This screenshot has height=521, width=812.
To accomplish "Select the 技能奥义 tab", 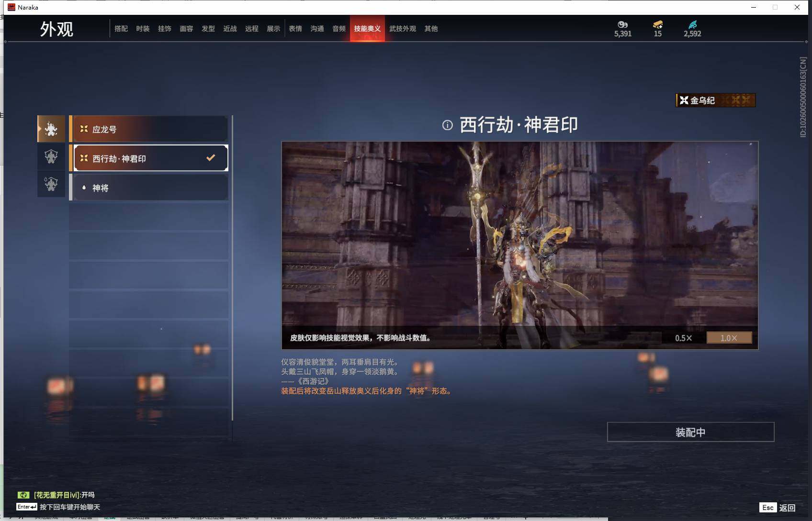I will click(x=367, y=29).
